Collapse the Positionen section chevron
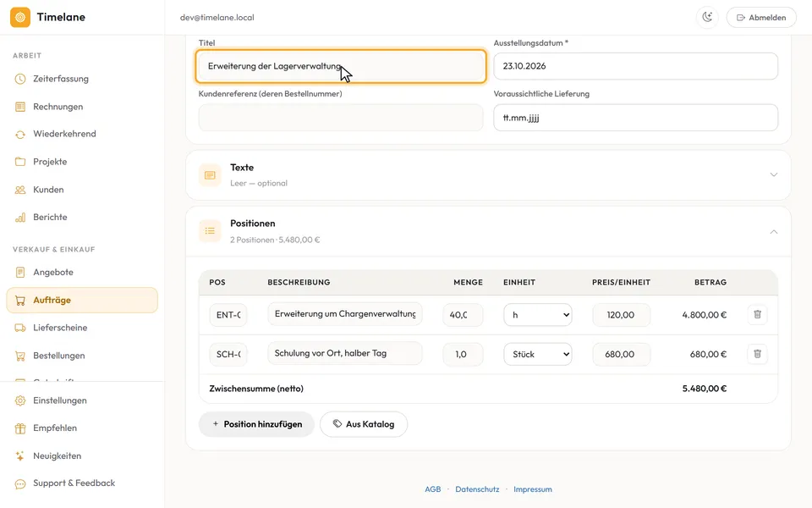 pyautogui.click(x=774, y=232)
